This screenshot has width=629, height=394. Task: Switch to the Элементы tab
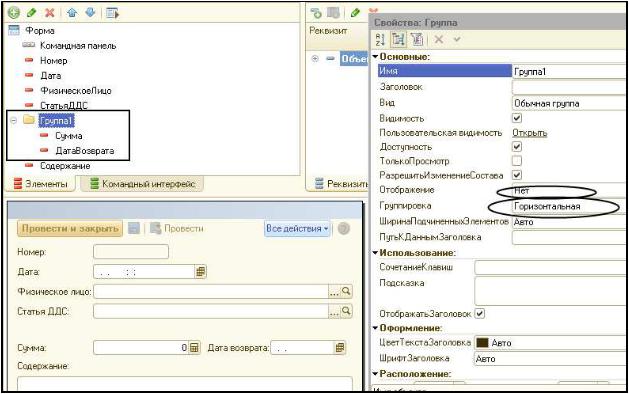41,184
